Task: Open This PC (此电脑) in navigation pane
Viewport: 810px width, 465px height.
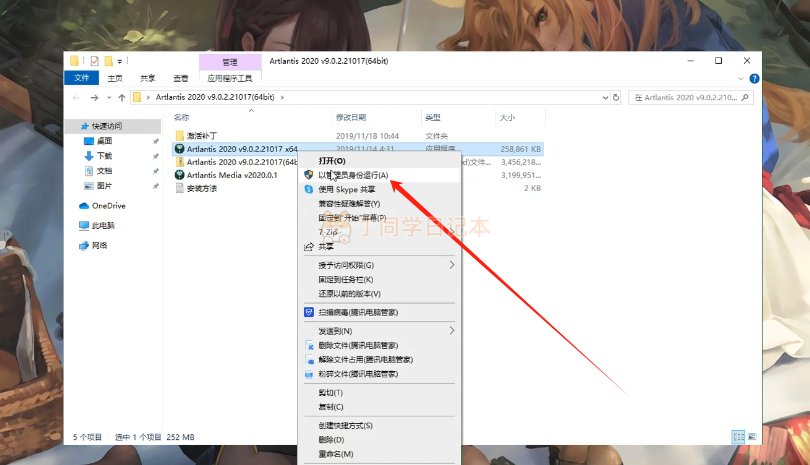Action: (103, 225)
